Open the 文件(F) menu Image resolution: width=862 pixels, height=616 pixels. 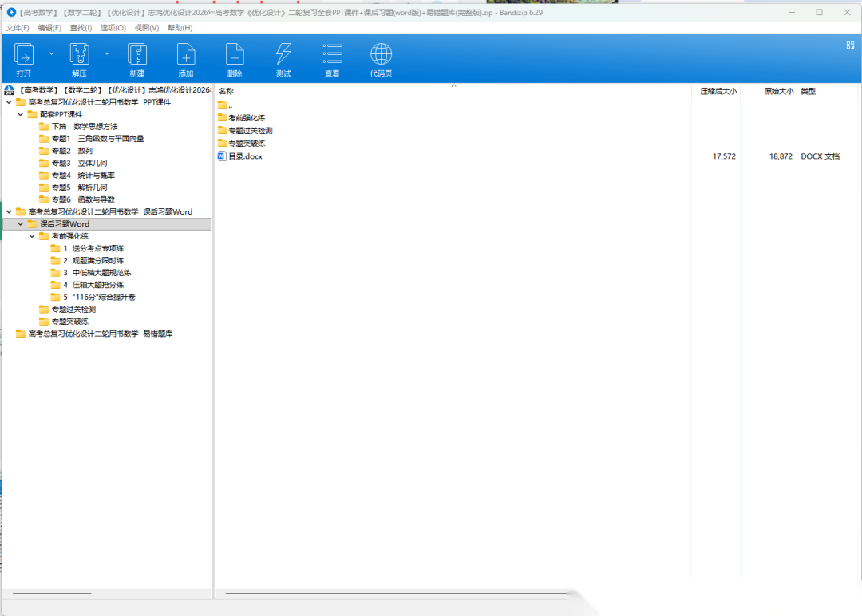pyautogui.click(x=18, y=28)
